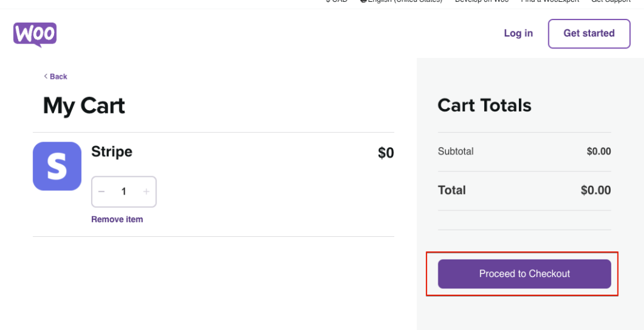Click the Cart Totals heading
644x330 pixels.
[x=484, y=105]
